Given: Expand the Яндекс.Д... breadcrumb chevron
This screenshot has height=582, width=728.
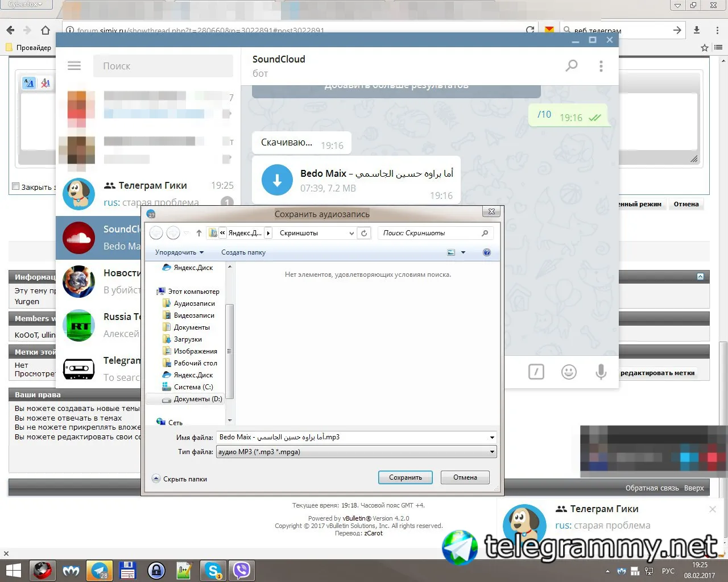Looking at the screenshot, I should coord(268,233).
